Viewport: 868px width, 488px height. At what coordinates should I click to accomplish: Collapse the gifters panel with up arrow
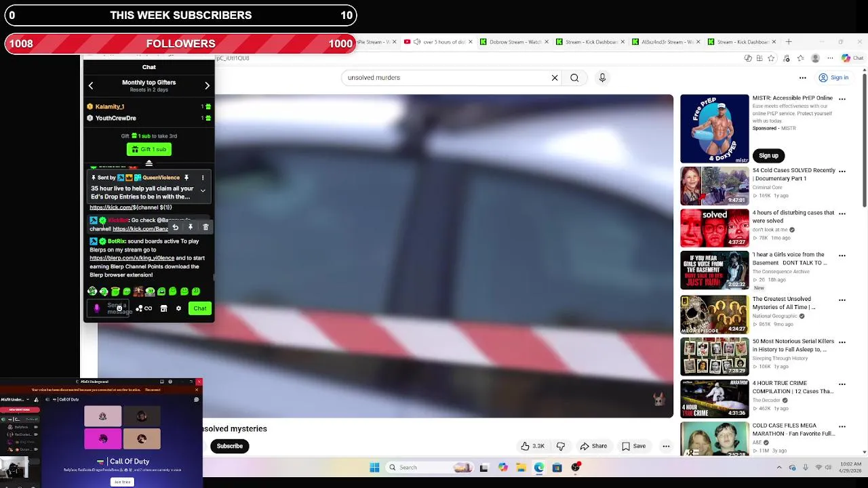click(149, 163)
